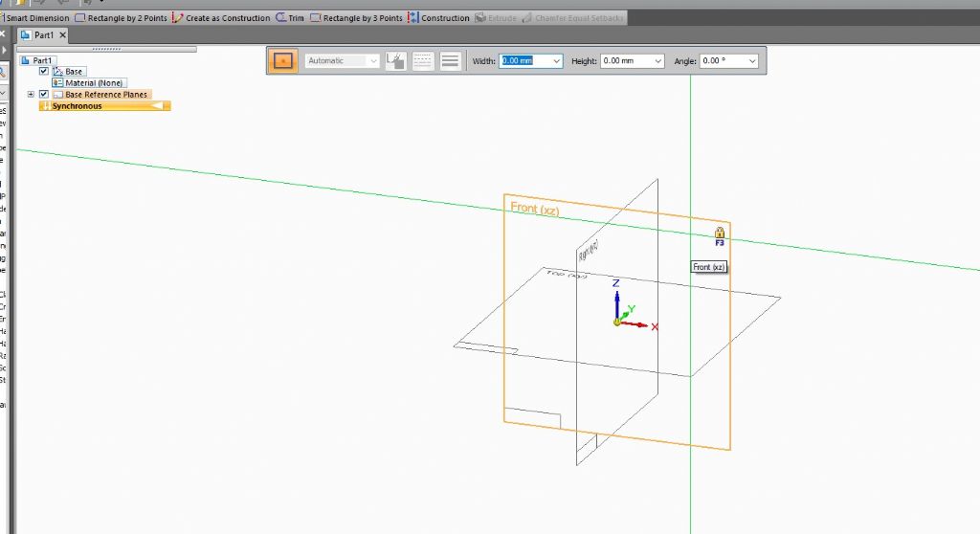Toggle Base Reference Planes visibility checkbox

point(44,95)
